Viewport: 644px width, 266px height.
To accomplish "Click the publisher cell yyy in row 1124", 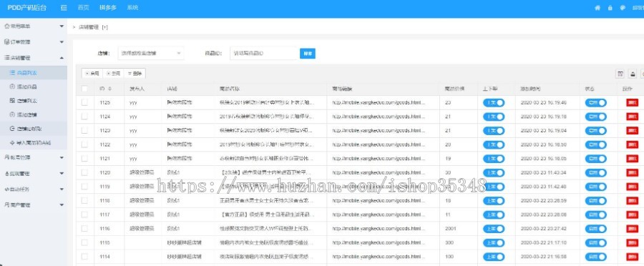I will point(133,117).
